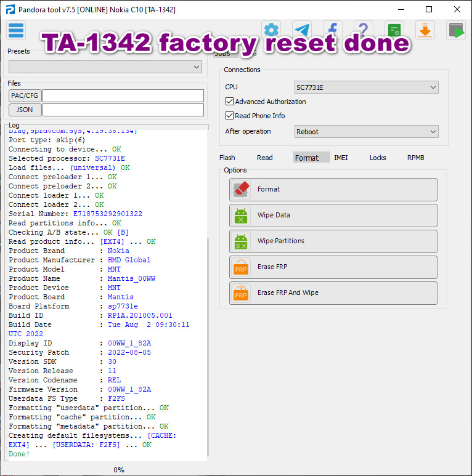Click the Wipe Partitions android icon
472x476 pixels.
pyautogui.click(x=241, y=241)
